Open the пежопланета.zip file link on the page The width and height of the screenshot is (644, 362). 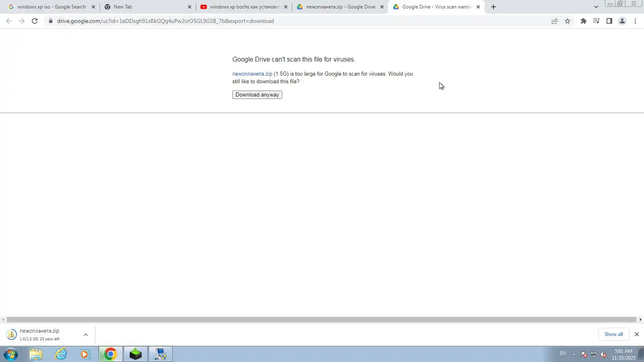252,74
